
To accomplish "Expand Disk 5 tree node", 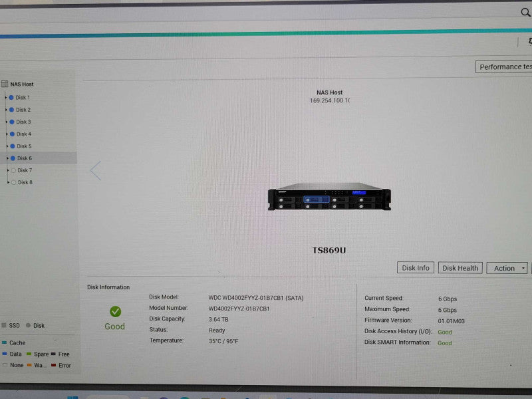I will click(x=7, y=146).
